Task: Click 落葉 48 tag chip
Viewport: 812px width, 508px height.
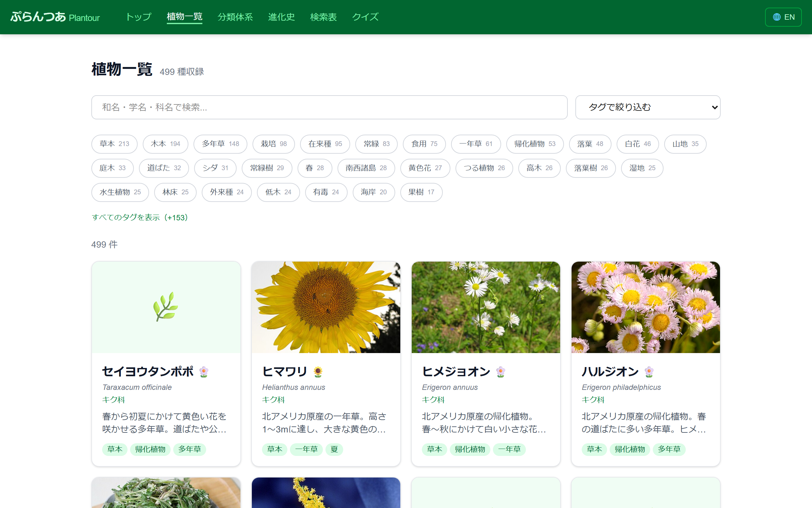Action: [590, 144]
